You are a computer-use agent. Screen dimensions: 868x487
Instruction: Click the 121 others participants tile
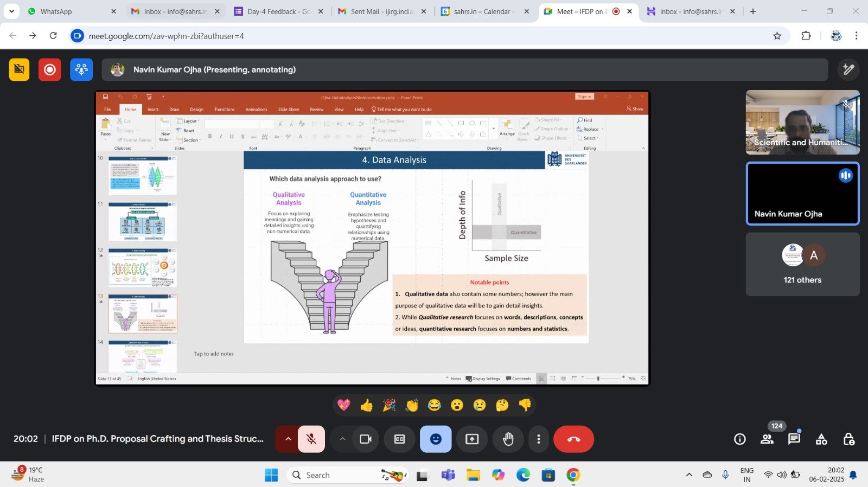802,265
